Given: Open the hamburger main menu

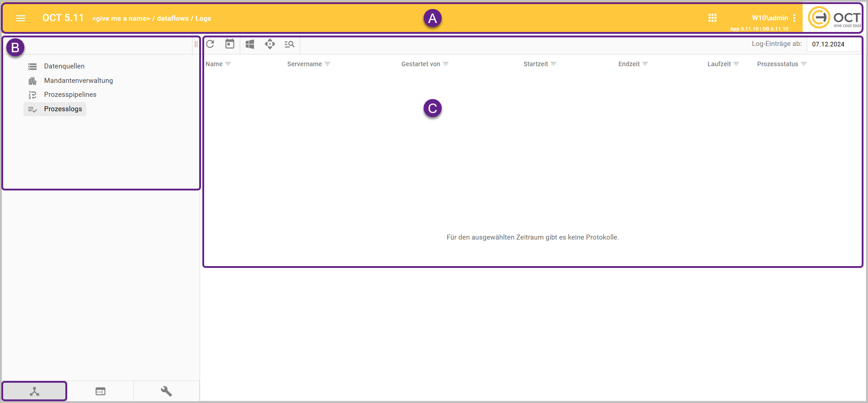Looking at the screenshot, I should tap(21, 18).
